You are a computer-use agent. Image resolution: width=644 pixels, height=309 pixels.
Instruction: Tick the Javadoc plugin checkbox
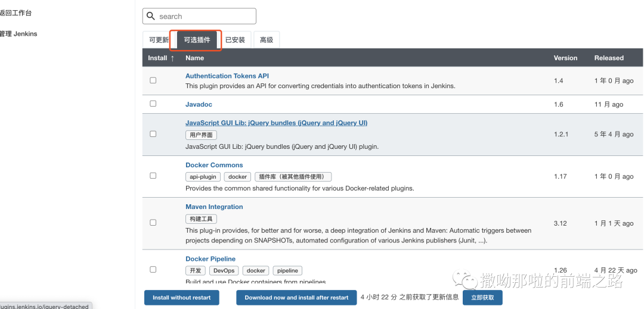(x=153, y=104)
